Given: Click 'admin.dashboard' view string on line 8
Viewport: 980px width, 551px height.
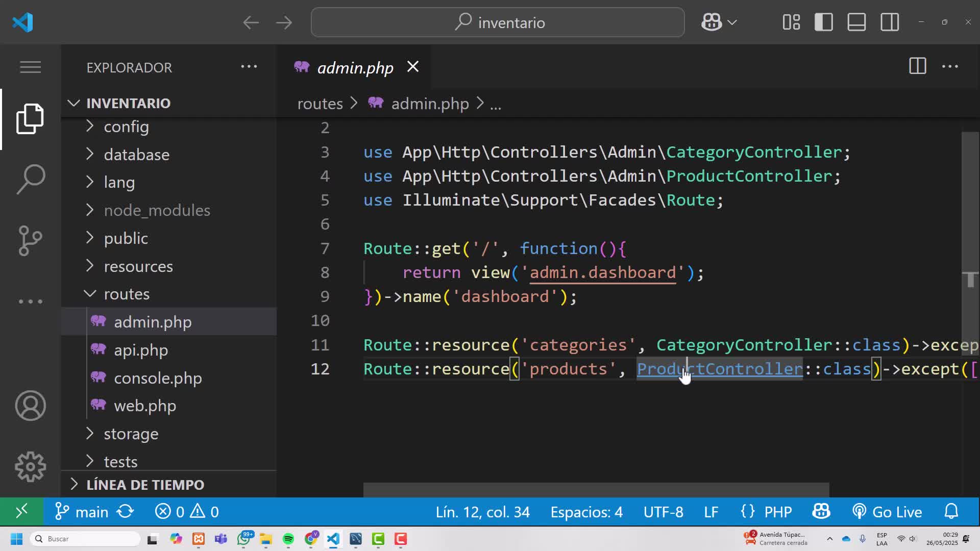Looking at the screenshot, I should (x=602, y=272).
